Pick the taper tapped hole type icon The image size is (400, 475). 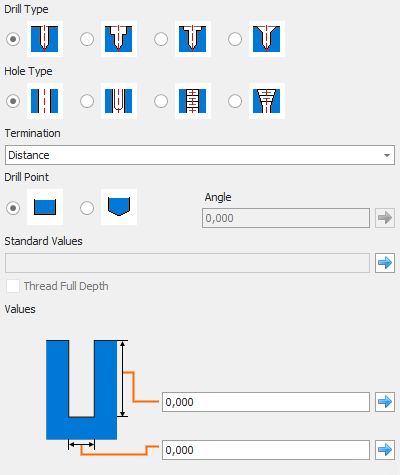click(267, 101)
